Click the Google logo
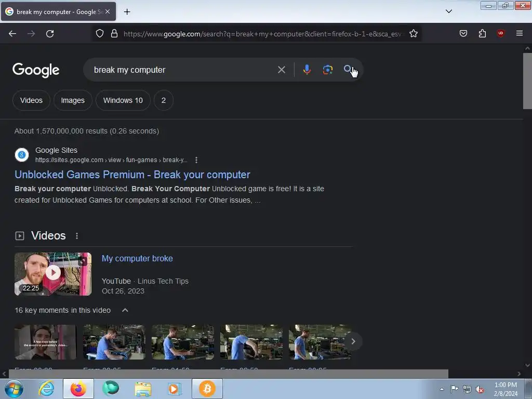 coord(36,70)
